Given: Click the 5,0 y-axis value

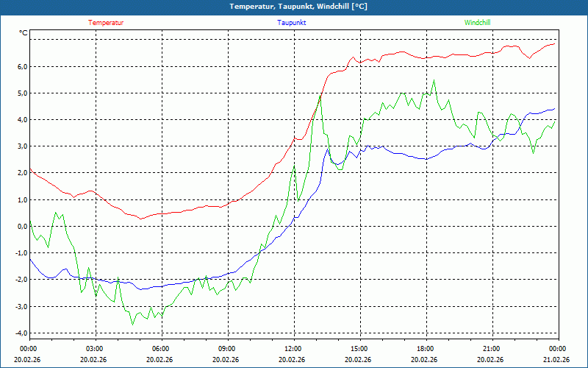Looking at the screenshot, I should tap(23, 93).
